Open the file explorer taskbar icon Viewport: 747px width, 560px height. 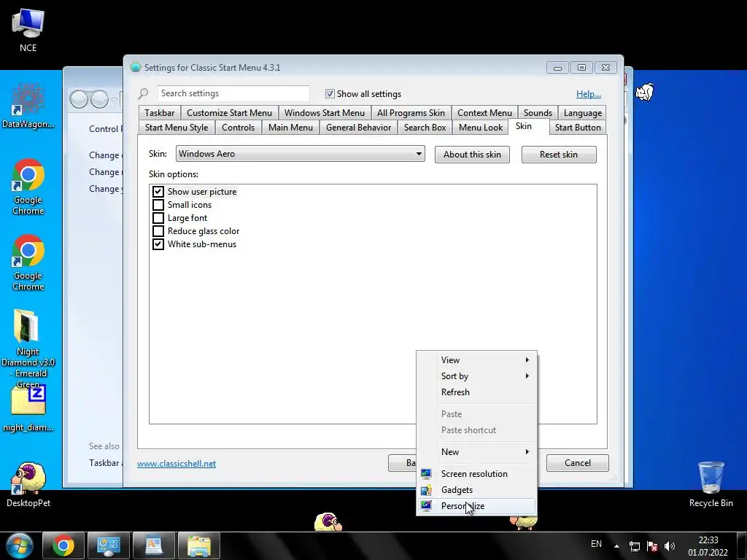click(x=198, y=545)
